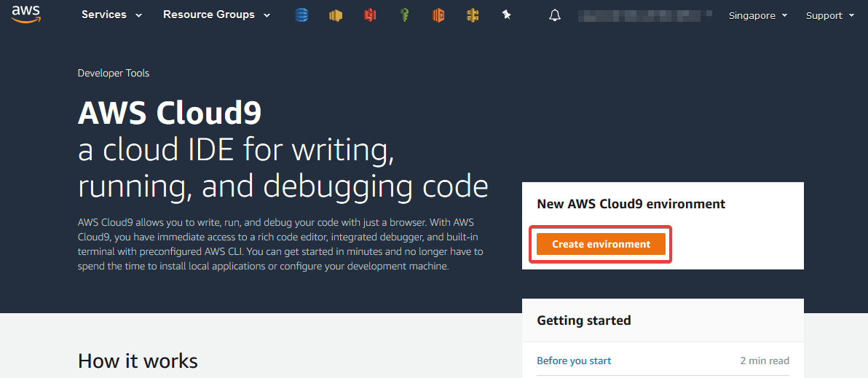
Task: Open the blue DynamoDB database shortcut icon
Action: [301, 15]
